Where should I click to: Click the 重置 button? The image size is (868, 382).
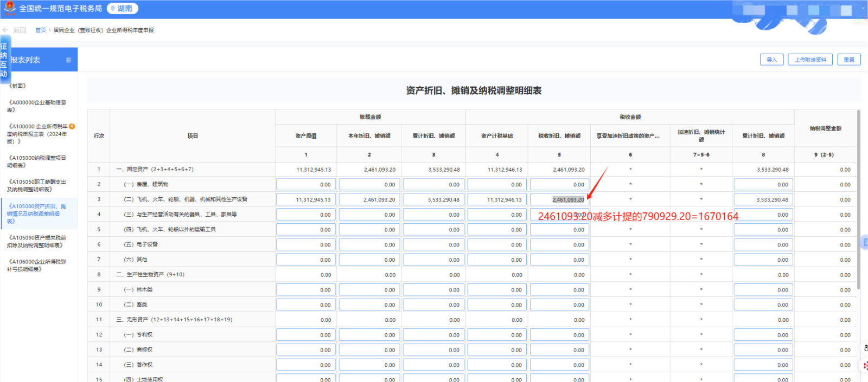849,60
